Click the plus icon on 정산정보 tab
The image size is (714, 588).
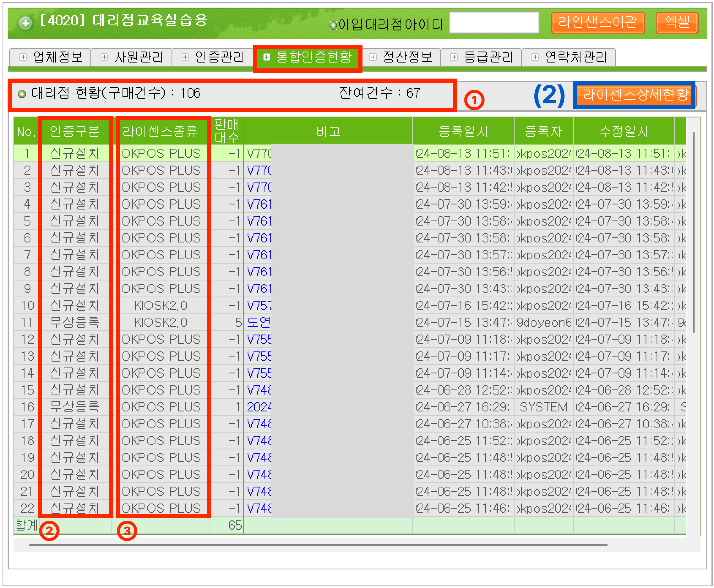click(373, 57)
